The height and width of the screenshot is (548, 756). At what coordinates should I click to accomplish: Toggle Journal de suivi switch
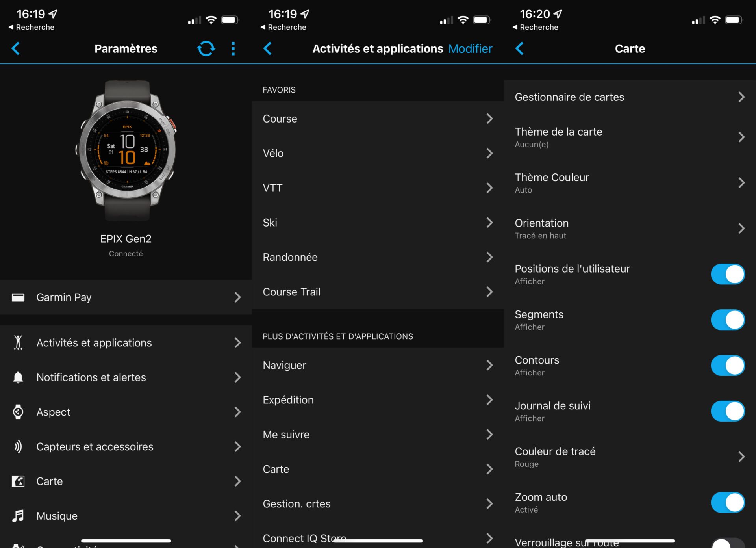(x=728, y=411)
